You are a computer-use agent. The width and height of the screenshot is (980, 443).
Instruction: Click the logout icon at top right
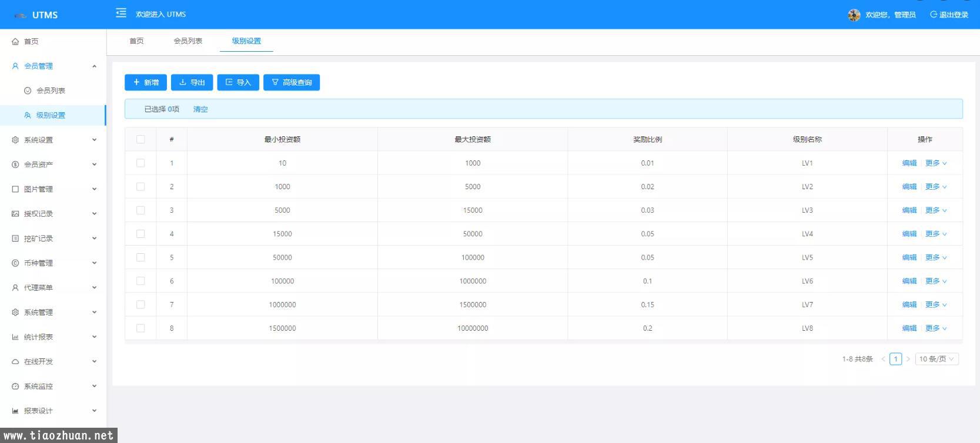click(933, 15)
